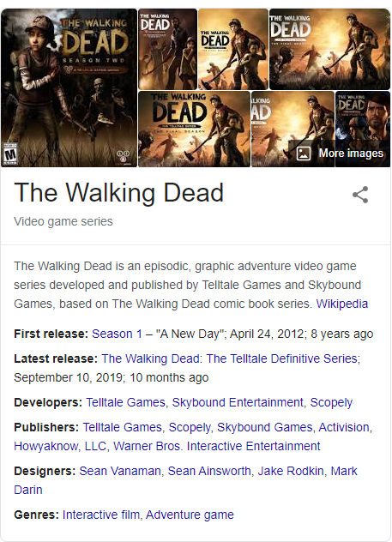This screenshot has height=542, width=392.
Task: Open the Season 1 link
Action: click(117, 334)
